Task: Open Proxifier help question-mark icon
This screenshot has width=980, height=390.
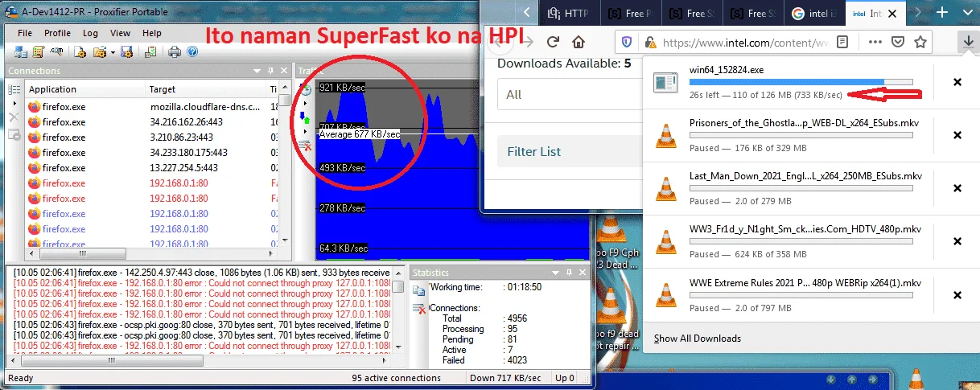Action: point(192,51)
